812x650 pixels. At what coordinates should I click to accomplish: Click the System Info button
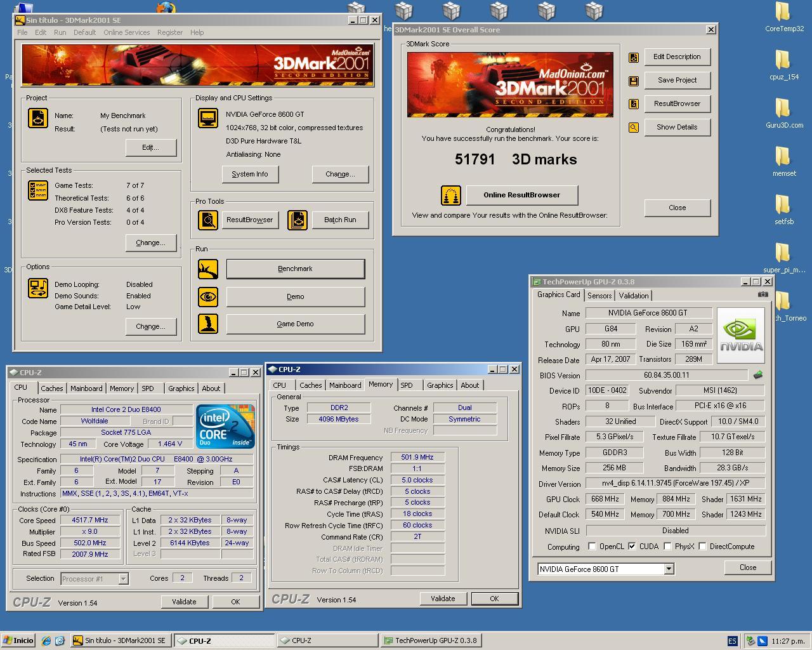(x=250, y=174)
